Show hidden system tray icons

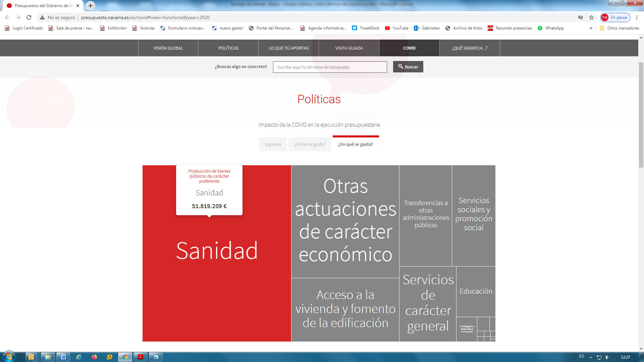pyautogui.click(x=591, y=357)
